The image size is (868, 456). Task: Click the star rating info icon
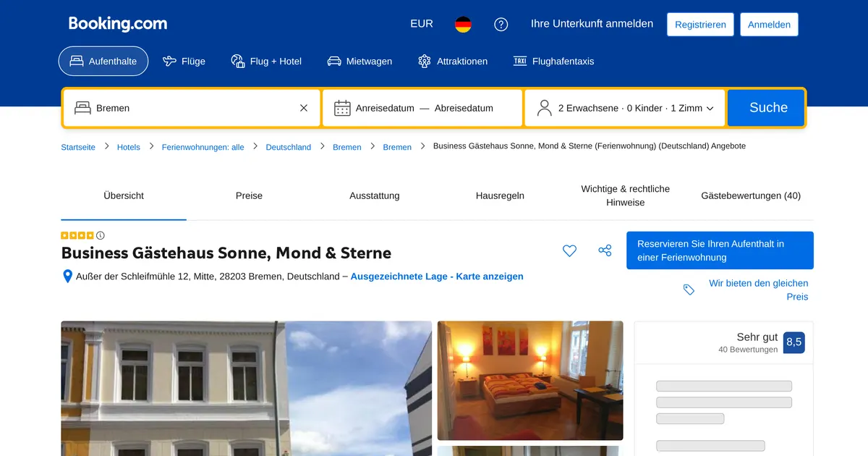pos(101,235)
